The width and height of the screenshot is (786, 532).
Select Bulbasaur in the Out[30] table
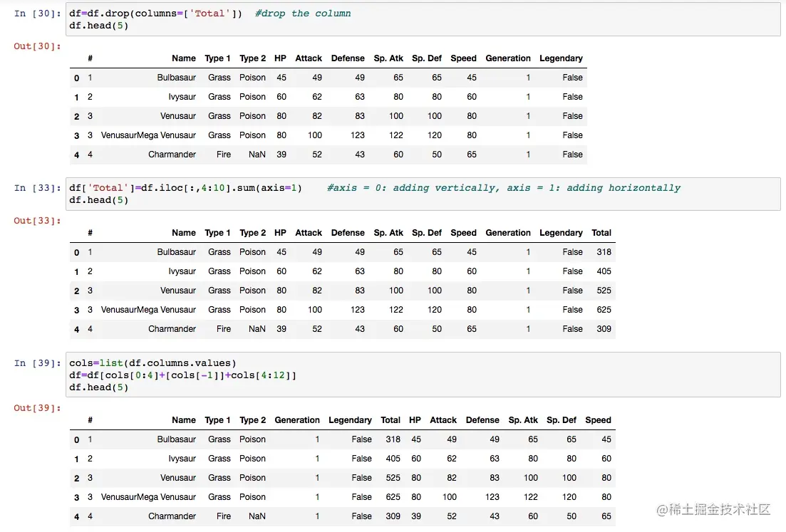point(176,78)
